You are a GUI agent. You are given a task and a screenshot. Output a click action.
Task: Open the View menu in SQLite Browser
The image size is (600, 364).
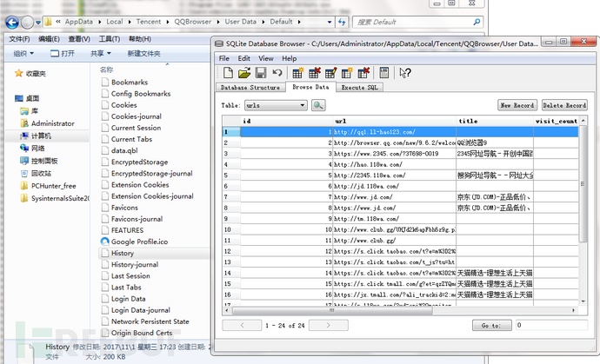(x=268, y=58)
